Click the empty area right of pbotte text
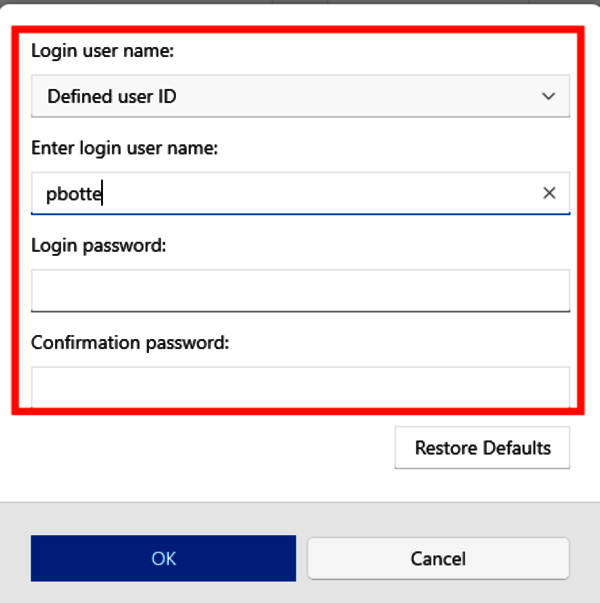 click(320, 193)
